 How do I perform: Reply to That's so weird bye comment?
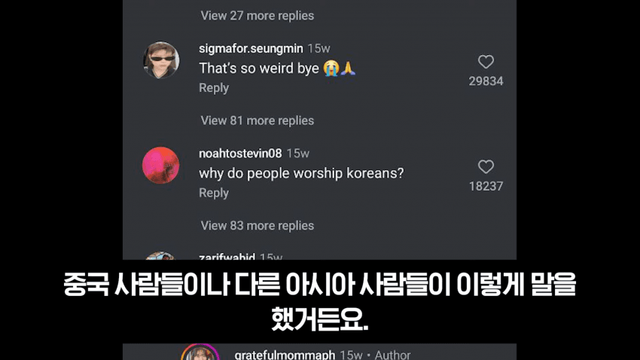pyautogui.click(x=214, y=88)
